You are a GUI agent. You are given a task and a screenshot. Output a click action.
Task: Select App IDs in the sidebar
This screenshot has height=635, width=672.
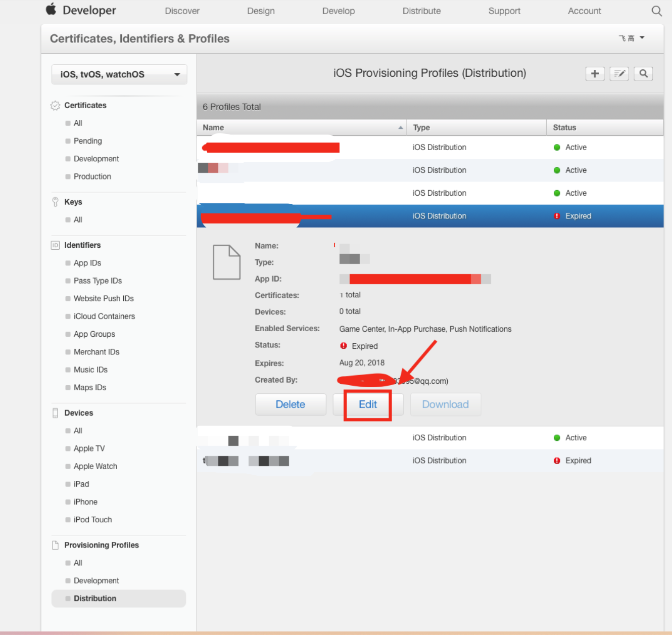[x=87, y=263]
